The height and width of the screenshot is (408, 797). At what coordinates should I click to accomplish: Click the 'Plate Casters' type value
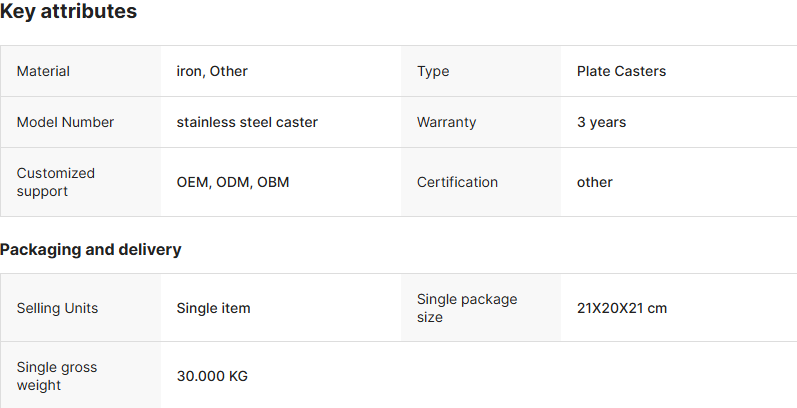coord(621,71)
